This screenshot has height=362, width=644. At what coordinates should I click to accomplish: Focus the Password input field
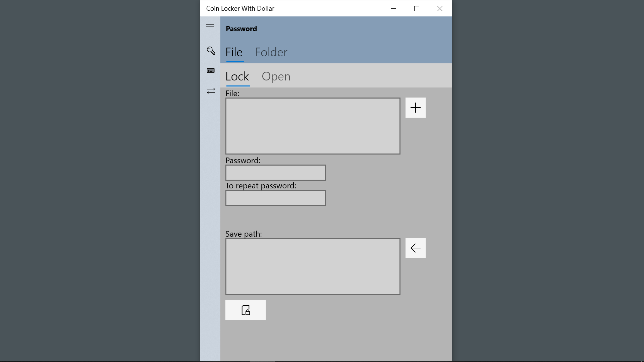point(275,173)
